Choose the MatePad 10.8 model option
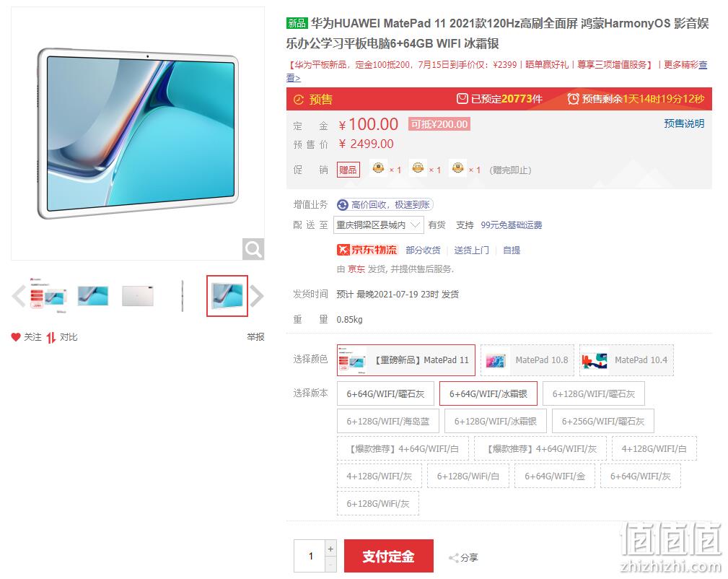 [x=527, y=360]
